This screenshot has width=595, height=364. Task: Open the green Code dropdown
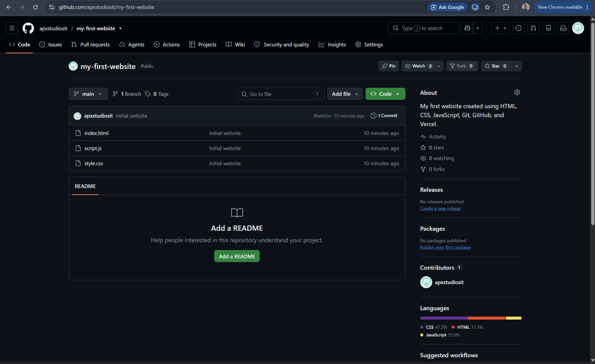tap(385, 94)
